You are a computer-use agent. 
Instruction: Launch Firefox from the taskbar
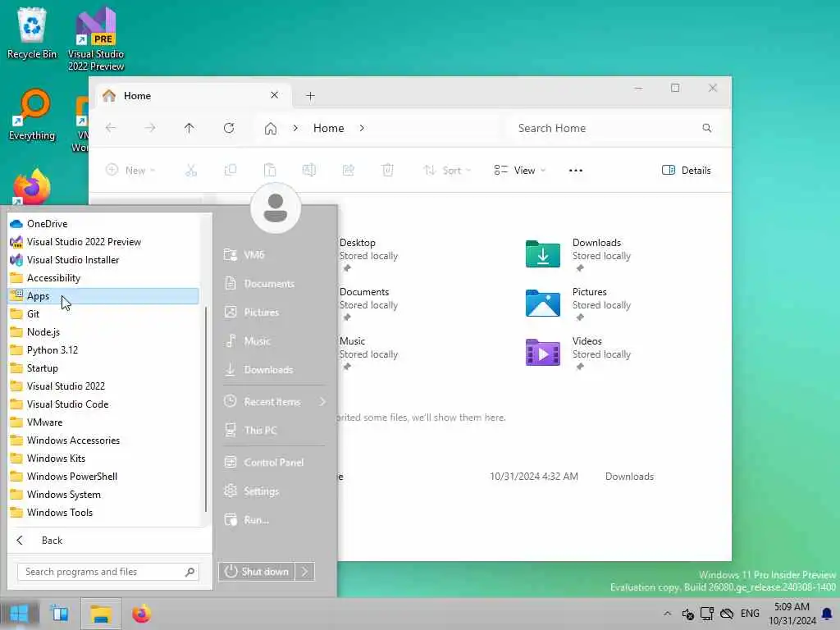[x=141, y=614]
